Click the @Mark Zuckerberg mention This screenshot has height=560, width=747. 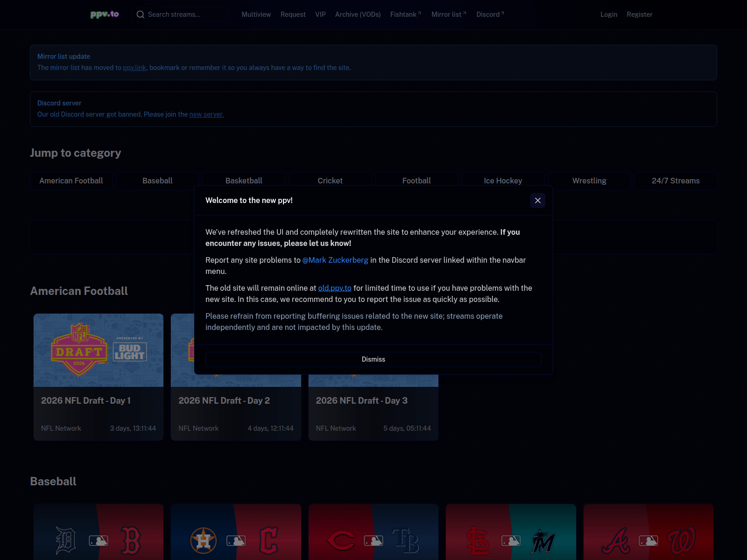point(335,260)
